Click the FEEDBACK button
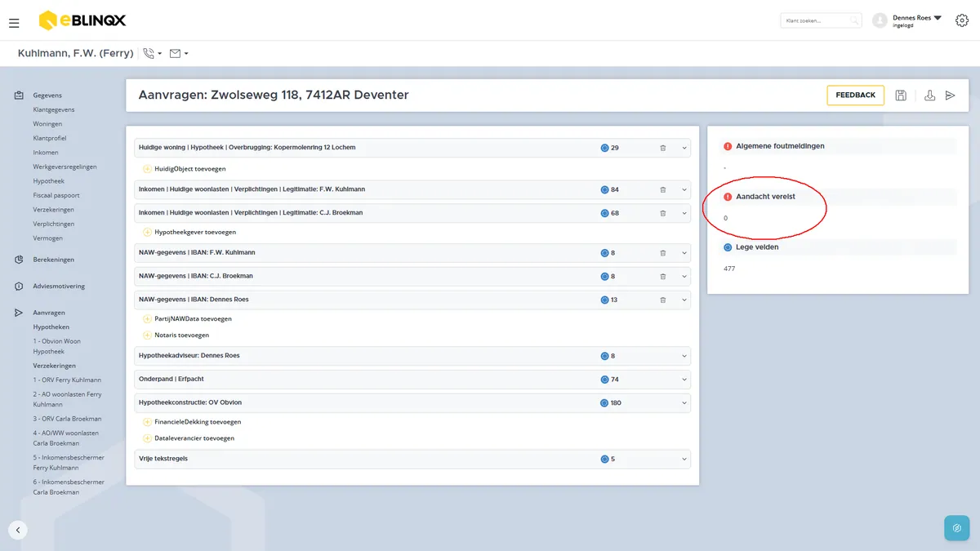980x551 pixels. pyautogui.click(x=855, y=96)
